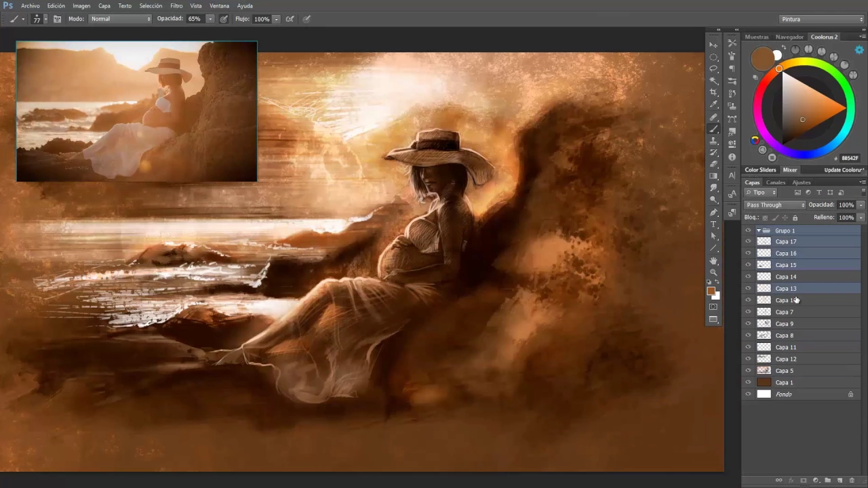Open the Pintura workspace dropdown
This screenshot has width=868, height=488.
pyautogui.click(x=821, y=19)
